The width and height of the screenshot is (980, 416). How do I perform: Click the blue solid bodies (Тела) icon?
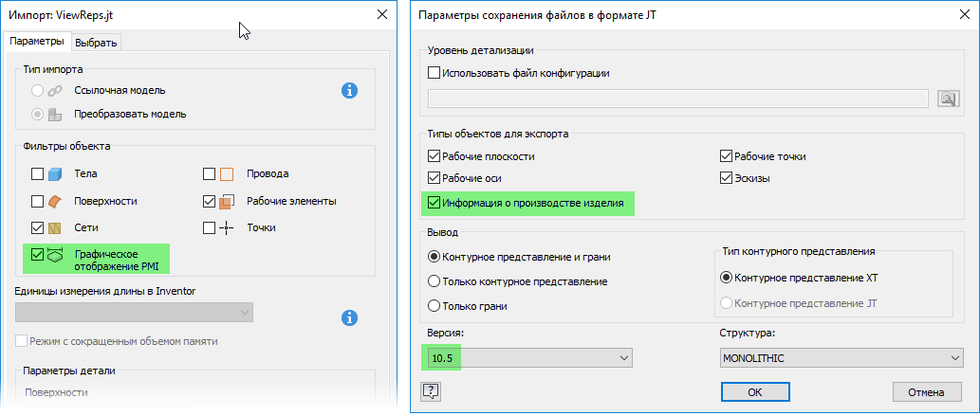(56, 174)
